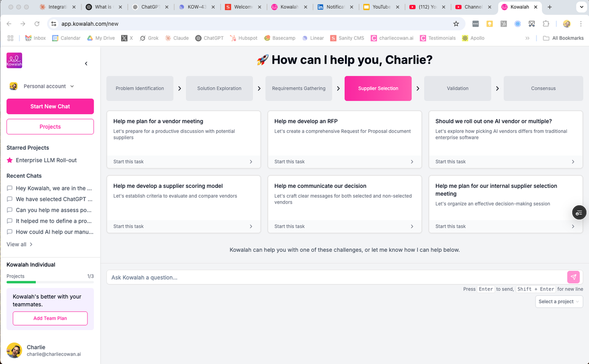The height and width of the screenshot is (364, 589).
Task: Select the Solution Exploration stage
Action: 219,88
